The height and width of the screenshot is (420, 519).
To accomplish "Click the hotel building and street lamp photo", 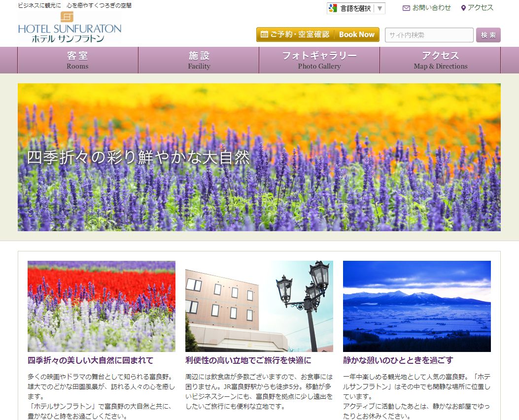I will 259,306.
